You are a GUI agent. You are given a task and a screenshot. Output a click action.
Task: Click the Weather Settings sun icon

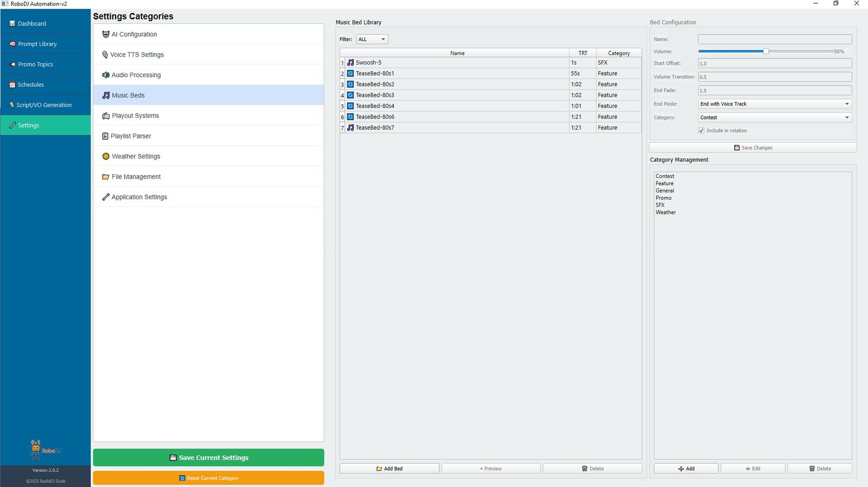pyautogui.click(x=106, y=156)
